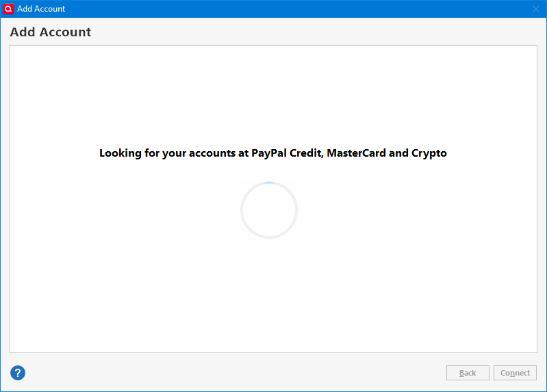Viewport: 547px width, 392px height.
Task: Click the blank area above the status message
Action: point(272,96)
